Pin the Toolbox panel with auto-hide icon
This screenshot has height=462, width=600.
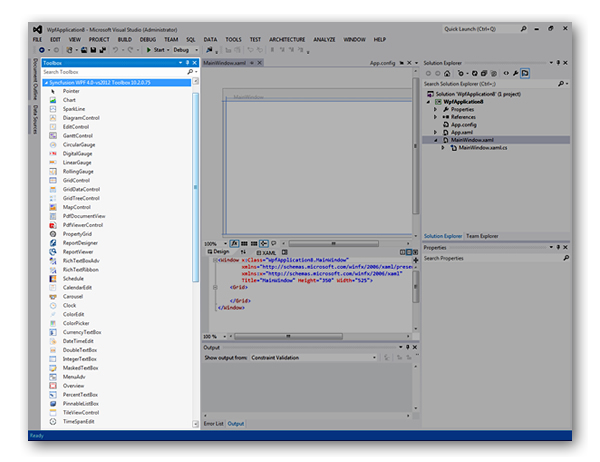(x=188, y=63)
